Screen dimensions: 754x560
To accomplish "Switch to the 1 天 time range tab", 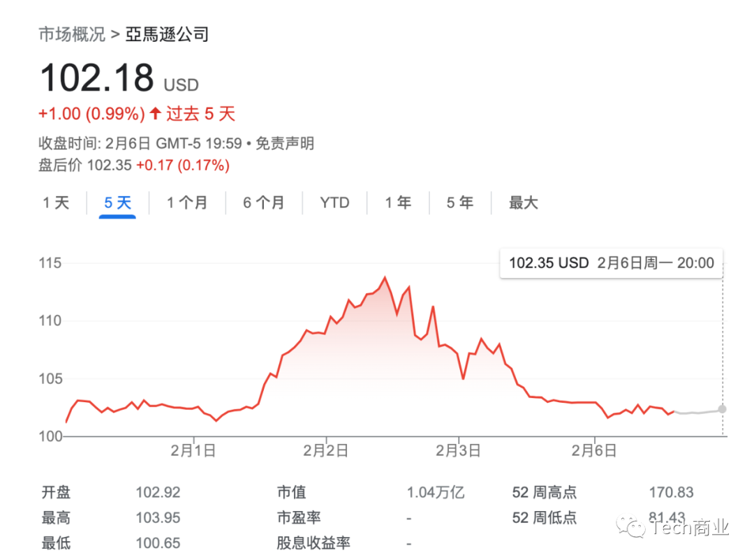I will (56, 203).
